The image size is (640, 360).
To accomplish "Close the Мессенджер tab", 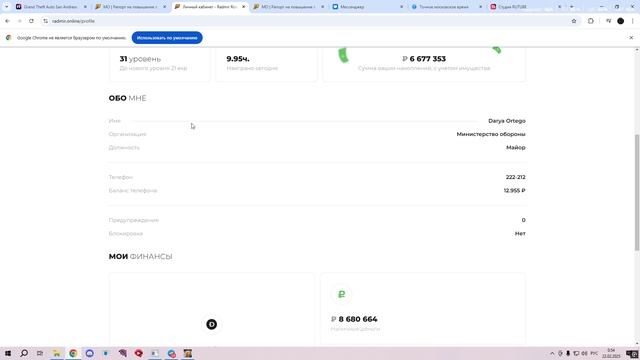I will click(401, 7).
